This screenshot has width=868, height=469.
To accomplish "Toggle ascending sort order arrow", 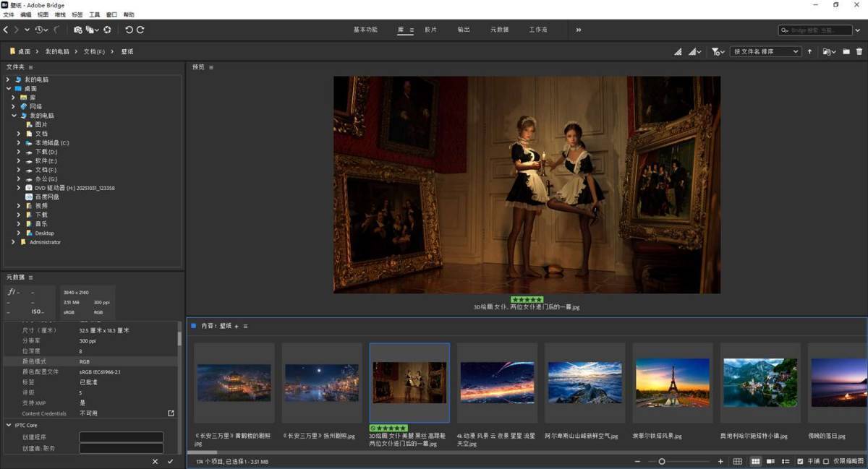I will pos(809,51).
